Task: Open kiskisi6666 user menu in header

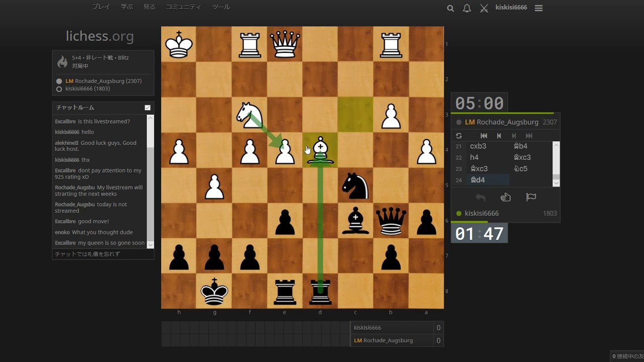Action: tap(511, 8)
